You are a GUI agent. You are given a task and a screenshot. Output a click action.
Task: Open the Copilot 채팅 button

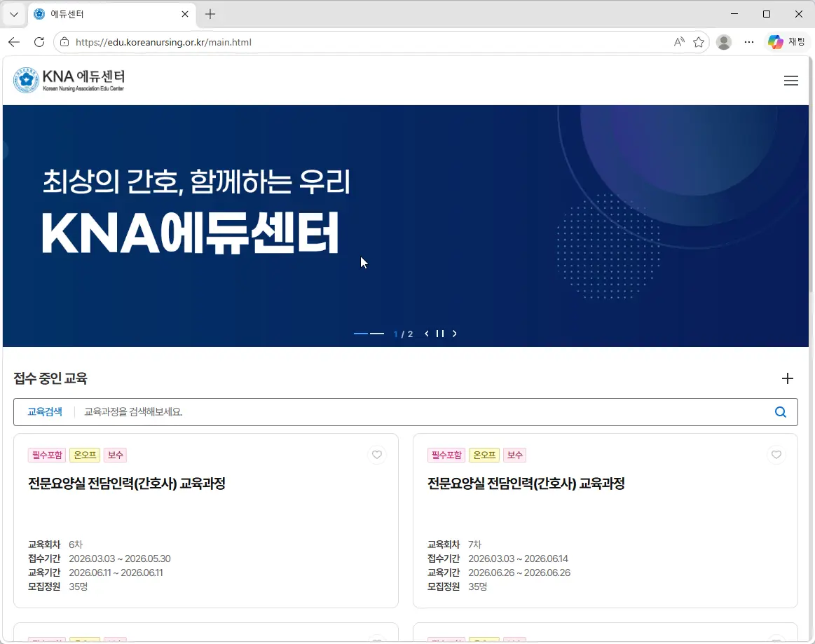point(786,42)
